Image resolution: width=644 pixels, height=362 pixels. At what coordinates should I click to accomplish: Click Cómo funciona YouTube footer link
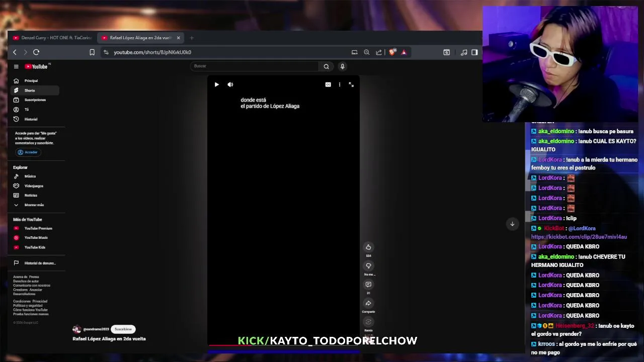tap(30, 310)
